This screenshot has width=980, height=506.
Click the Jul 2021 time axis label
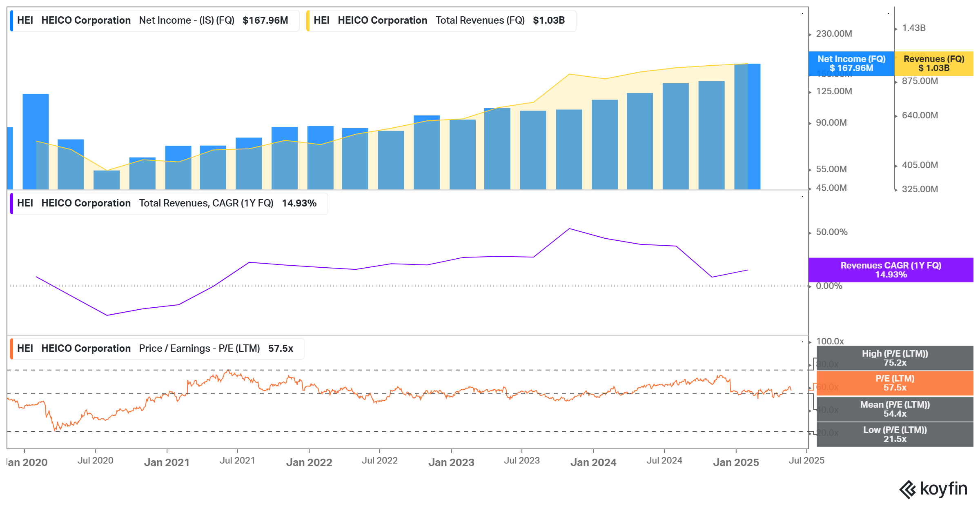click(237, 460)
